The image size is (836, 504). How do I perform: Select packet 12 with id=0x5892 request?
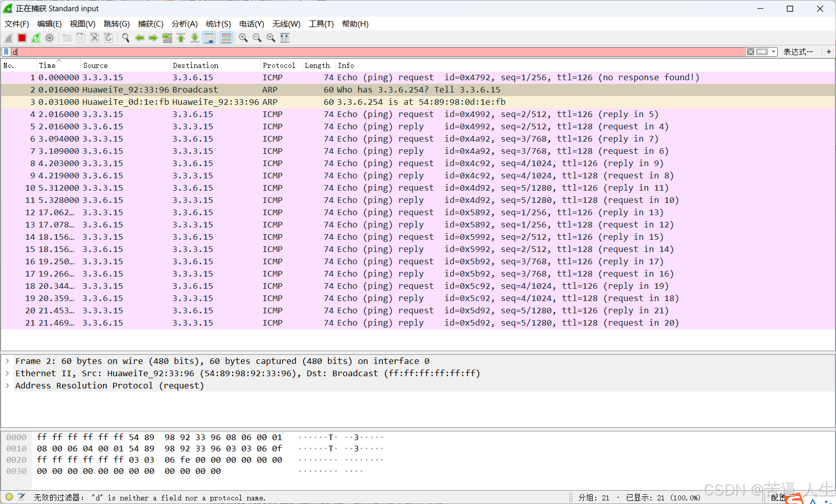click(418, 212)
